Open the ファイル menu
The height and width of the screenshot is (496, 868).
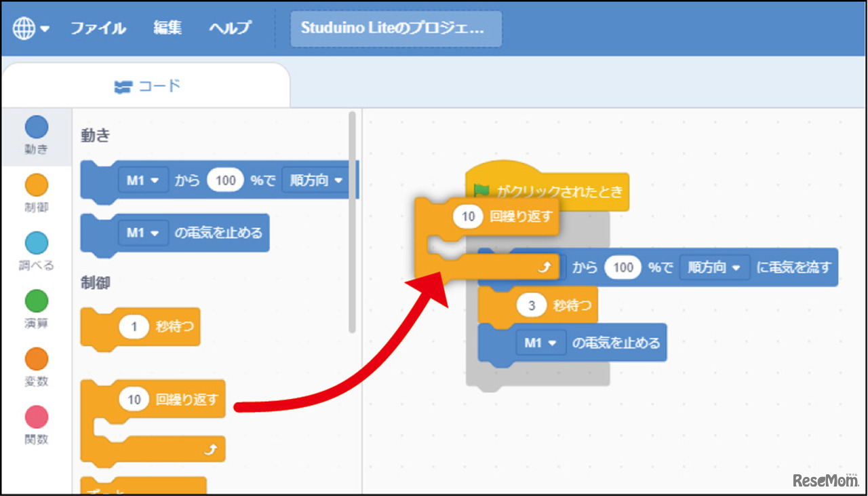(98, 28)
